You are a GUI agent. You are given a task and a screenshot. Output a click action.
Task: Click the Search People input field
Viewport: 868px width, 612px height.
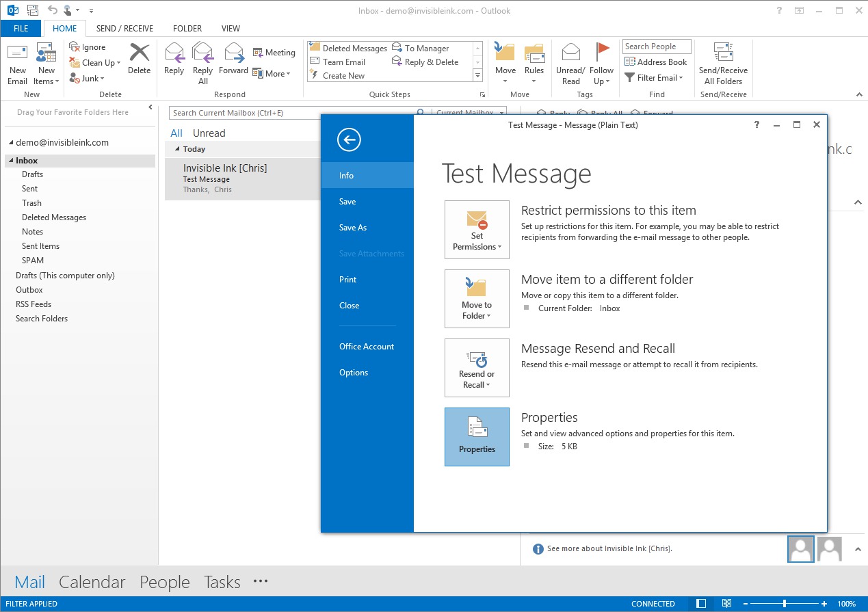[657, 46]
